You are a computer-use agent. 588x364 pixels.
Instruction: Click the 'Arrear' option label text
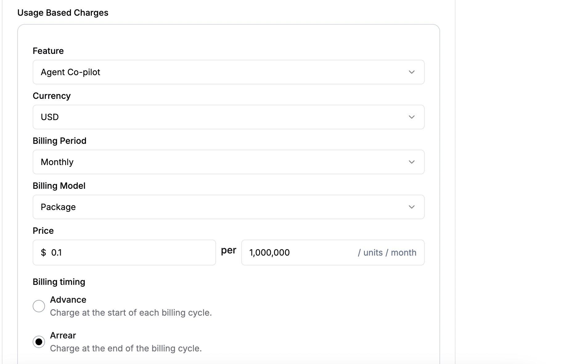(63, 335)
